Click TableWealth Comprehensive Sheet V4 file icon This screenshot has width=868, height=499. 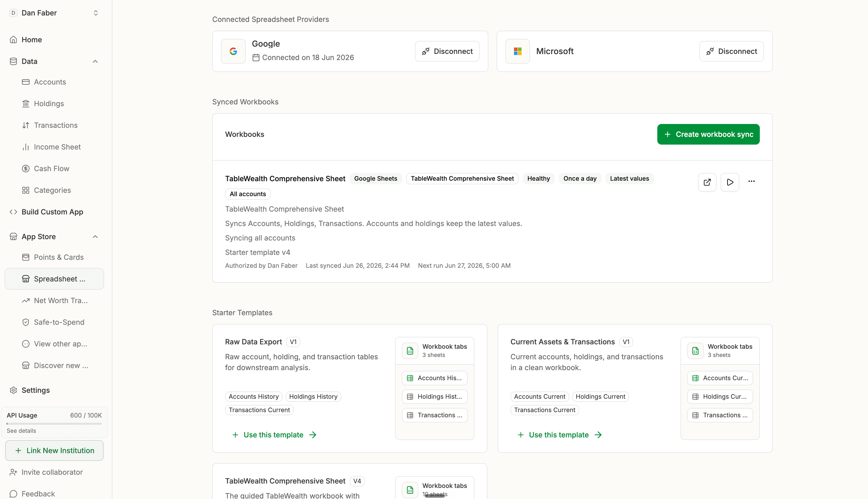410,490
